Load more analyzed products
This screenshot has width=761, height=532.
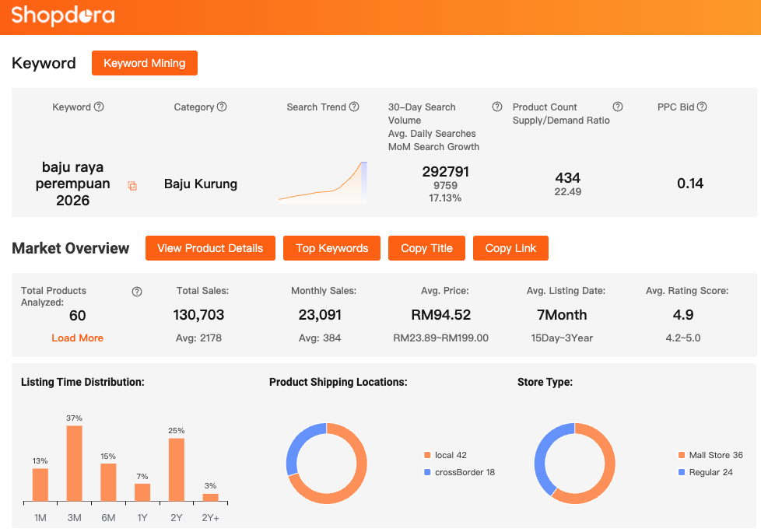(77, 338)
